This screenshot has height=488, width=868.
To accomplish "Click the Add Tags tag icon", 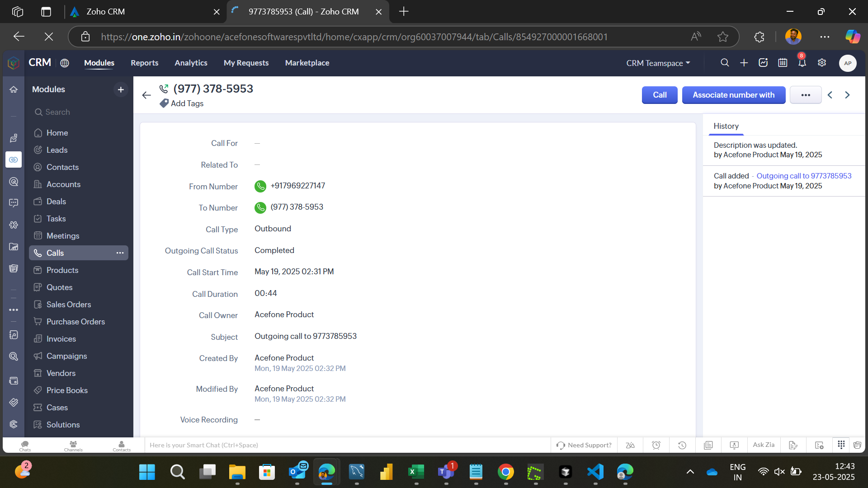I will [164, 103].
